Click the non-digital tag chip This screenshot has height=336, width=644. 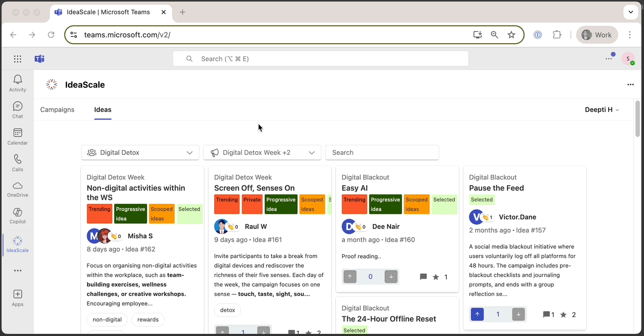click(x=107, y=320)
